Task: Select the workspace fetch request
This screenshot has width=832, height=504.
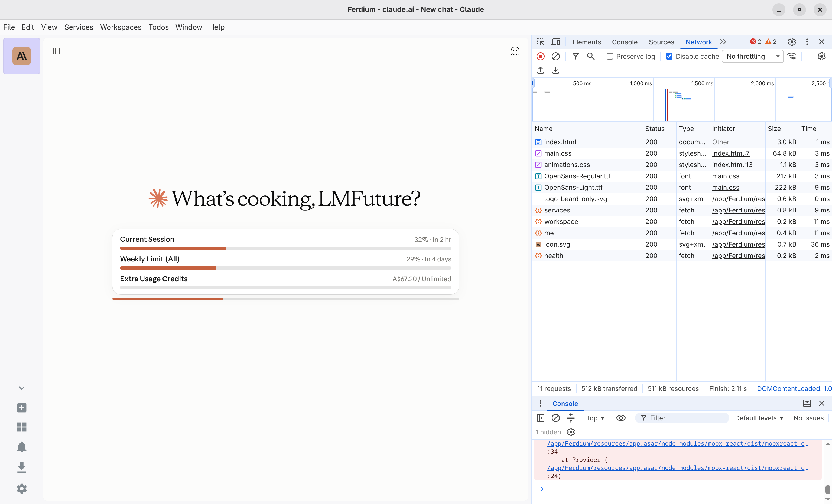Action: click(x=682, y=222)
